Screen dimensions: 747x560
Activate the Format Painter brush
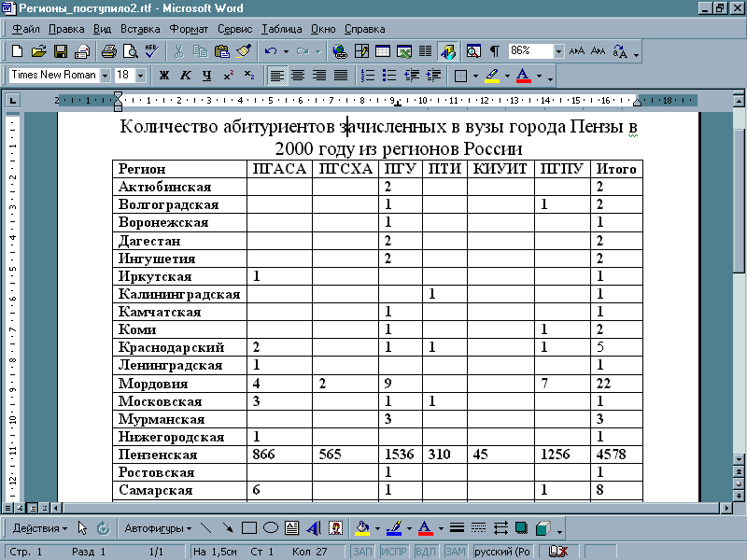click(x=244, y=51)
